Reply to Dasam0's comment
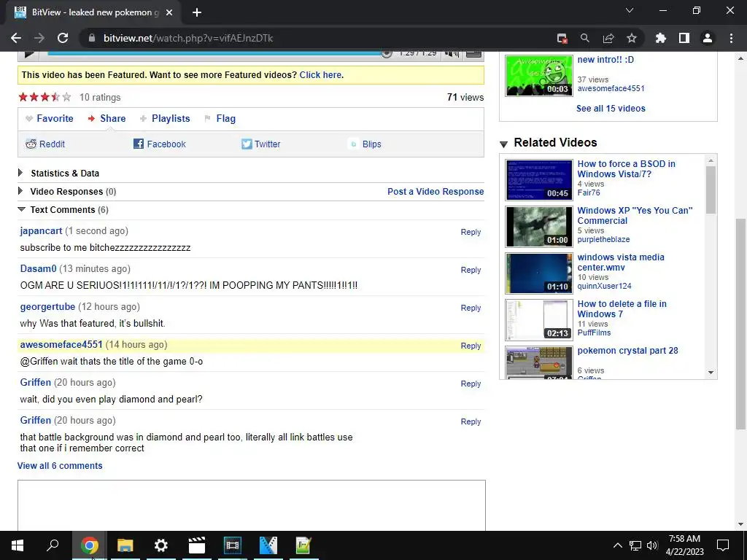 click(471, 270)
